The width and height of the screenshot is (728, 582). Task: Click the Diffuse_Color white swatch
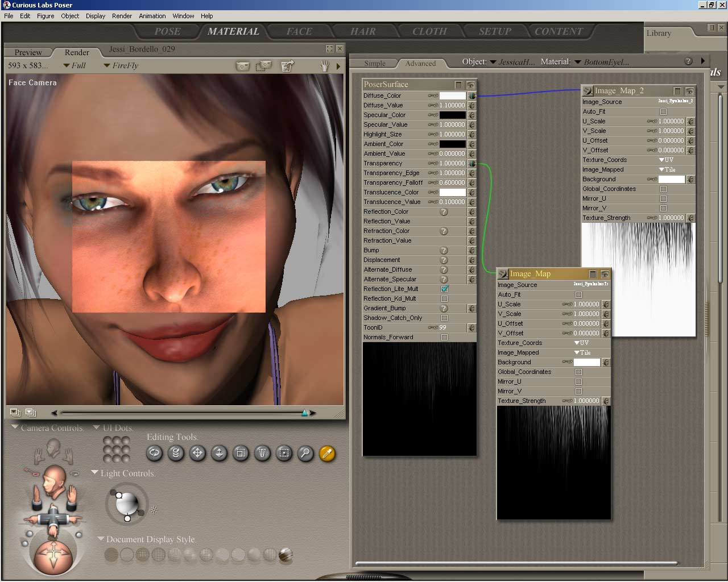[x=452, y=95]
